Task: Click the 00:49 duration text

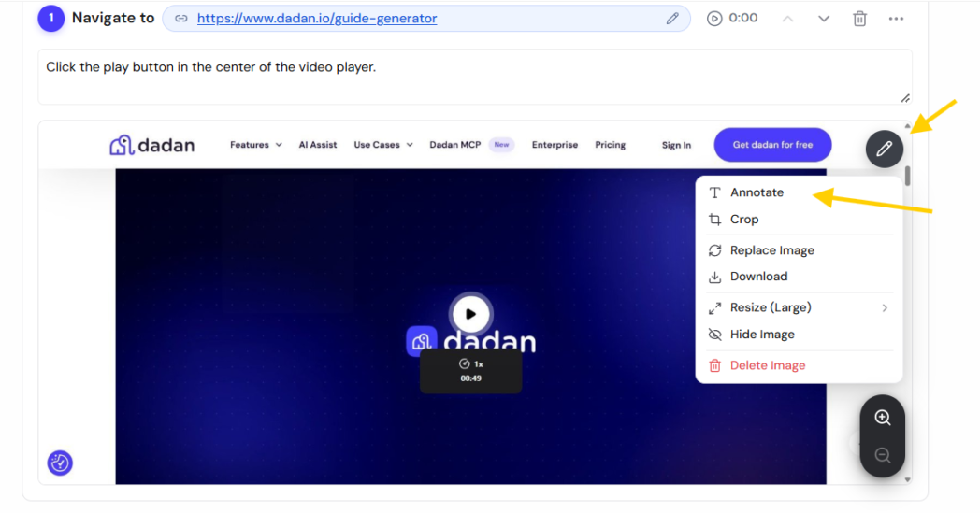Action: 470,378
